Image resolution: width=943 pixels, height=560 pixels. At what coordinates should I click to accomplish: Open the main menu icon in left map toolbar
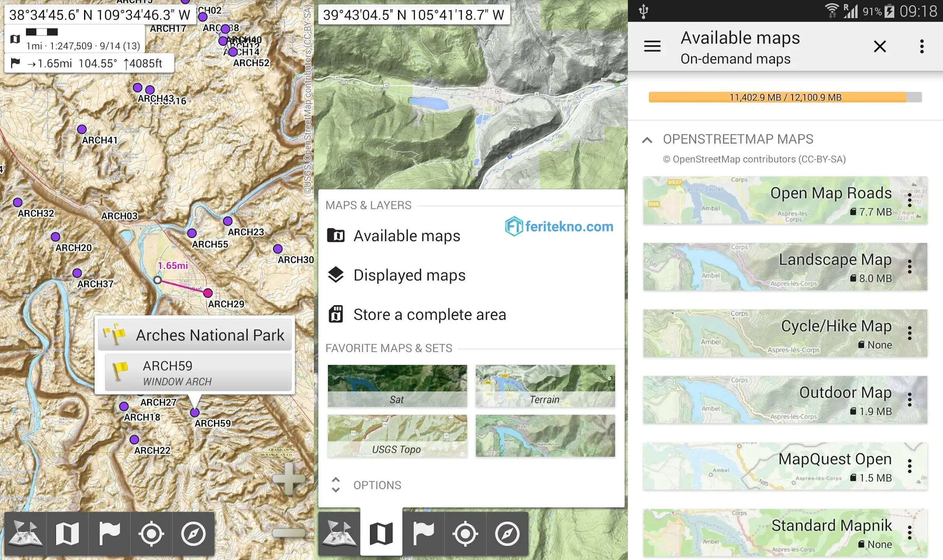(x=26, y=534)
